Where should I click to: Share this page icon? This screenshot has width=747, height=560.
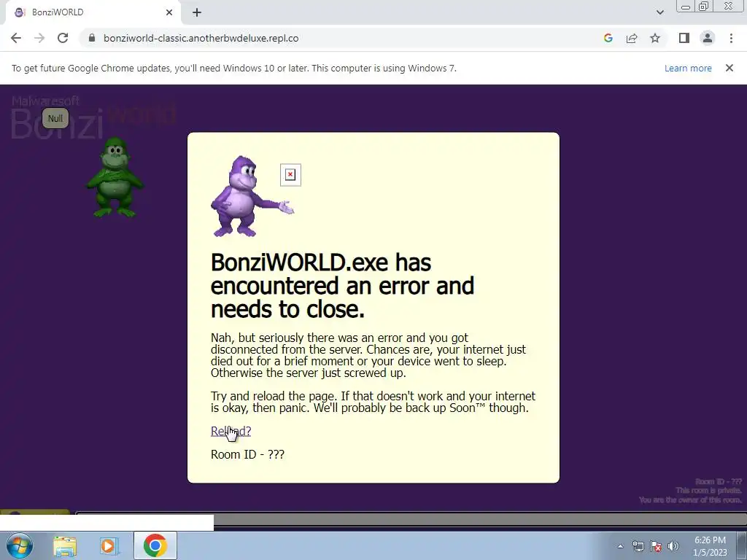[x=632, y=38]
